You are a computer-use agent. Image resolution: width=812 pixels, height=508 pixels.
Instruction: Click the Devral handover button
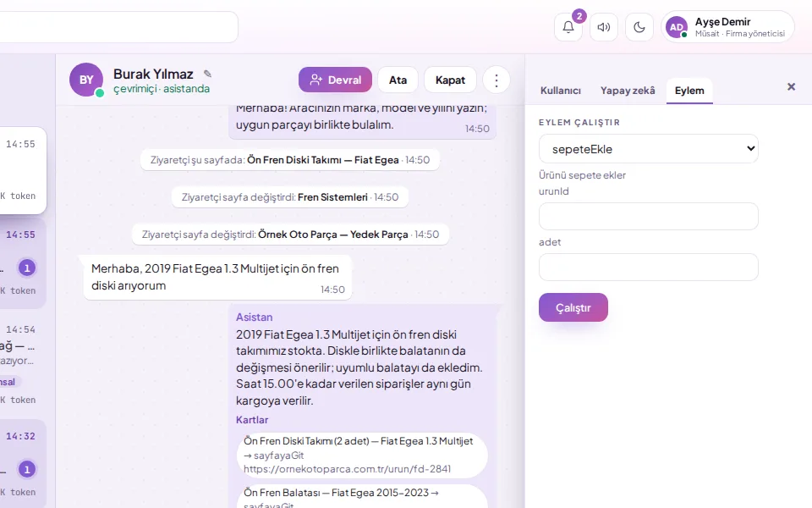(335, 80)
